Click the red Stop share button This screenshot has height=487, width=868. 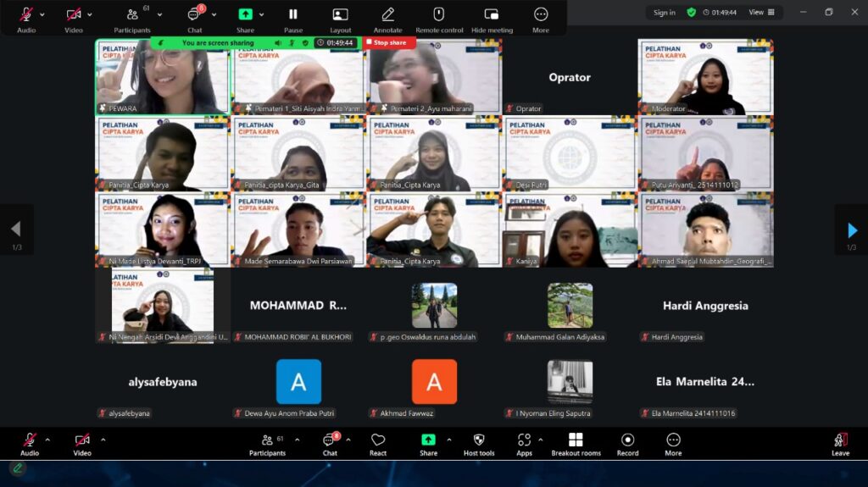tap(390, 42)
